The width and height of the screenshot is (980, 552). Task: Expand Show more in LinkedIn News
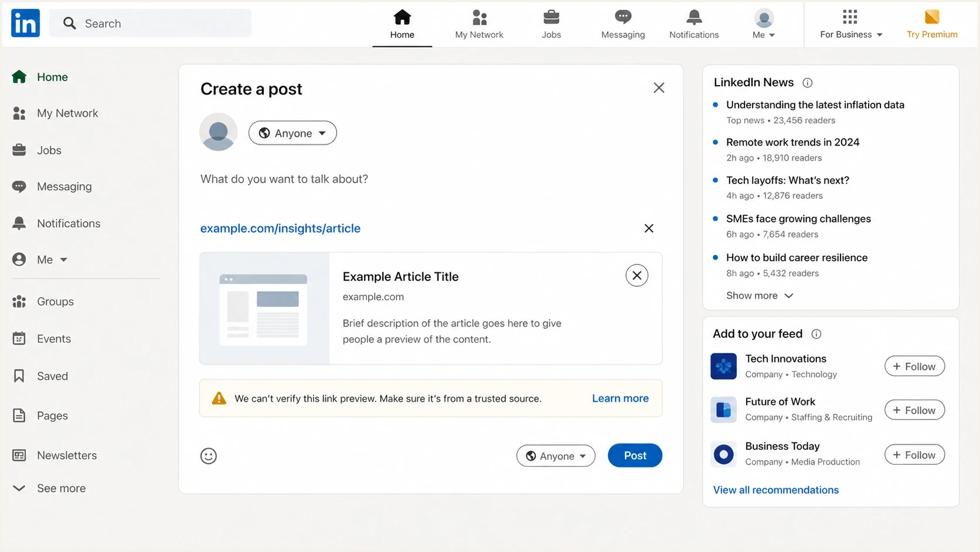(x=760, y=296)
